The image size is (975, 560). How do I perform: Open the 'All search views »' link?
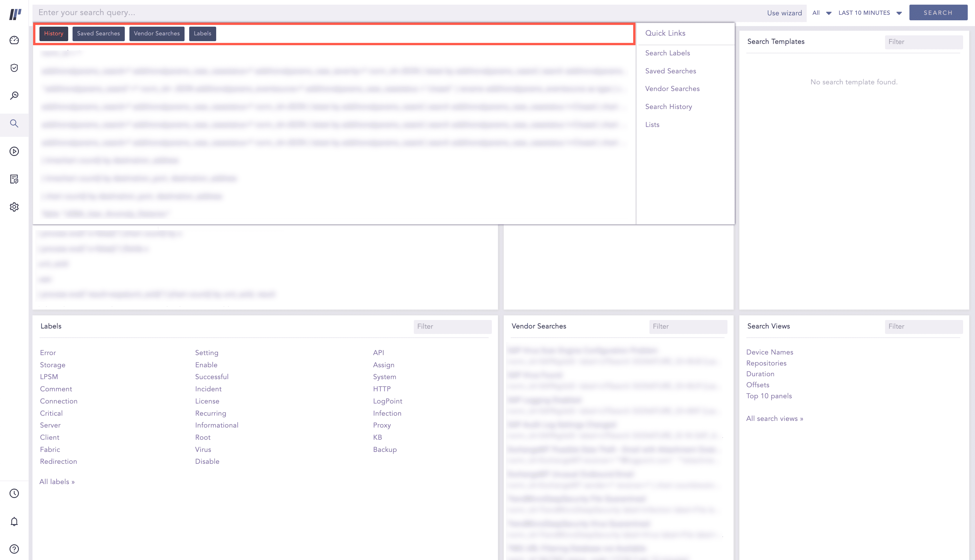774,419
